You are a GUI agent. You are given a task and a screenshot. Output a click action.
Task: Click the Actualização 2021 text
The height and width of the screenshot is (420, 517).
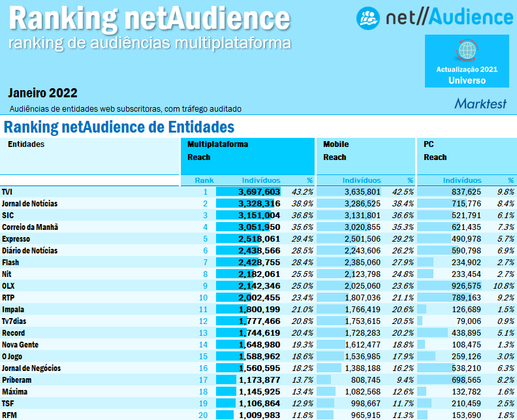click(467, 69)
